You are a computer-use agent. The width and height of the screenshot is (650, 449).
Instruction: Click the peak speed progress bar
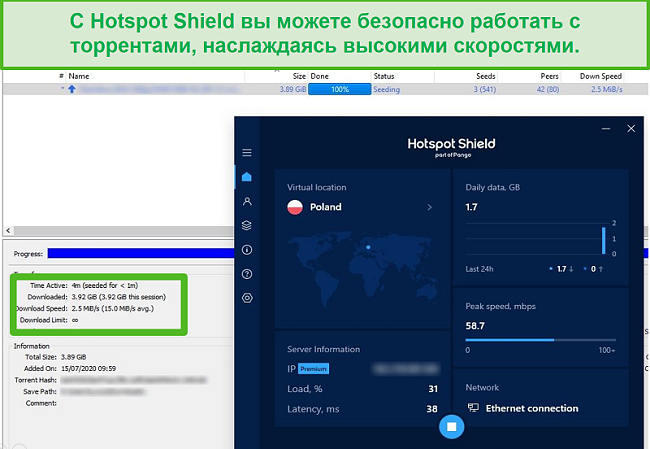point(541,340)
